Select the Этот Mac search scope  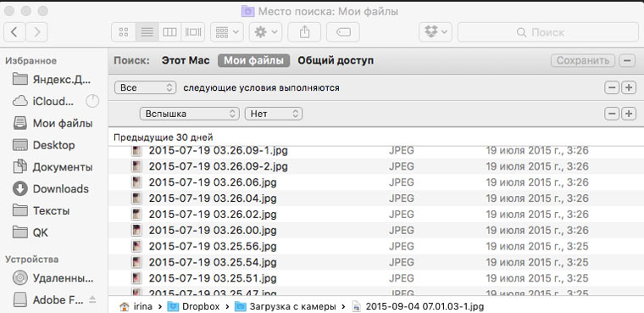click(x=186, y=60)
